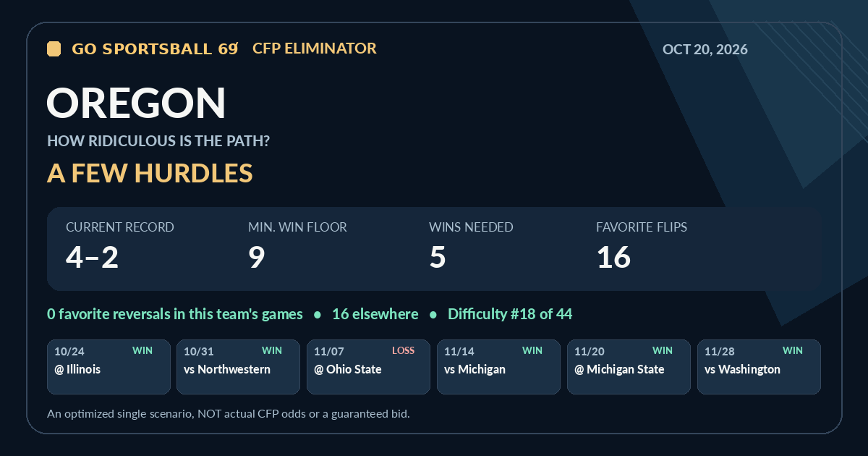Image resolution: width=868 pixels, height=456 pixels.
Task: Click the WIN badge on Washington card
Action: coord(793,350)
